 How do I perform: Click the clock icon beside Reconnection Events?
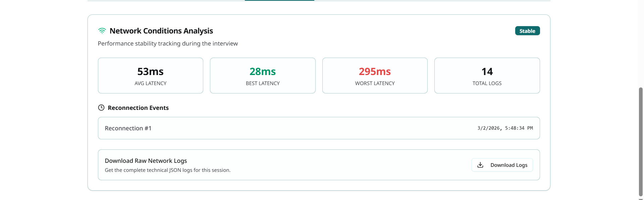(x=101, y=108)
